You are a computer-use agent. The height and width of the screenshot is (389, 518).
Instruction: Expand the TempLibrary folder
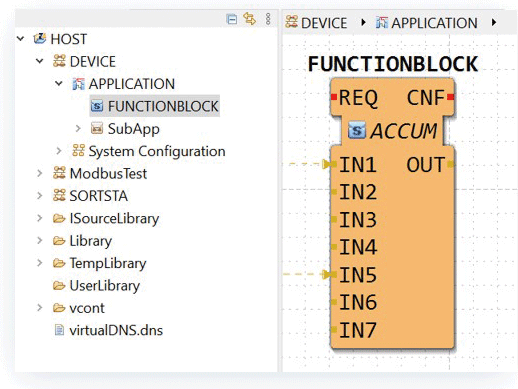40,263
